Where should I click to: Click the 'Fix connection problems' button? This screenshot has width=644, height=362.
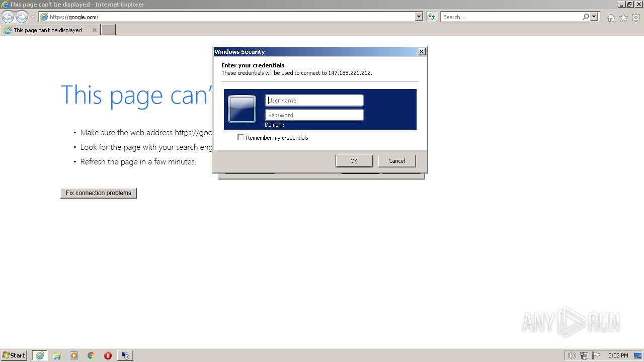point(99,193)
